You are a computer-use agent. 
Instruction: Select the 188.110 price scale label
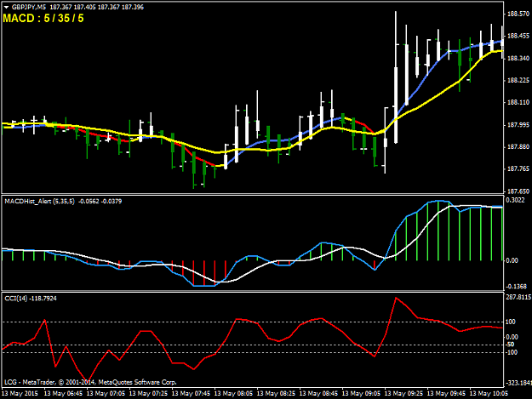point(518,102)
